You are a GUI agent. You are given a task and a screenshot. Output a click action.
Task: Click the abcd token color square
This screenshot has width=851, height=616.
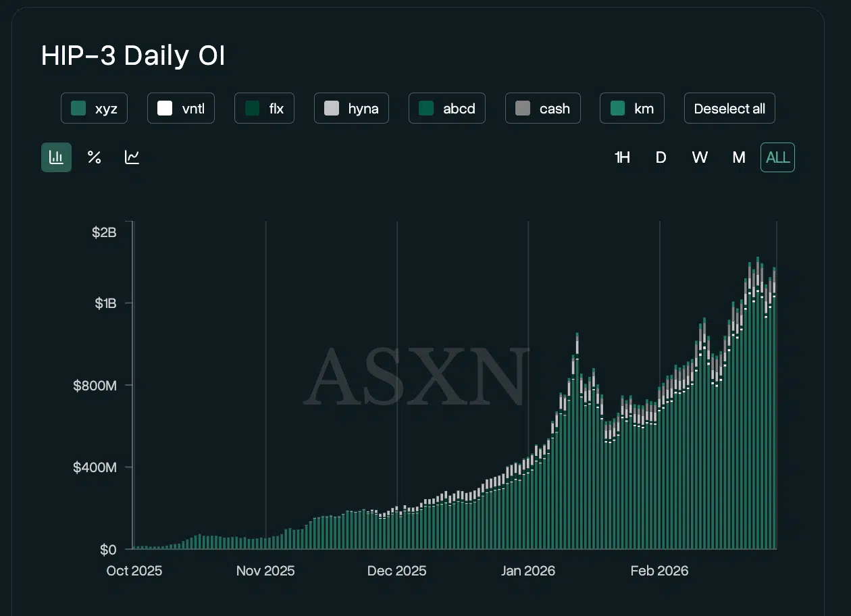click(425, 107)
